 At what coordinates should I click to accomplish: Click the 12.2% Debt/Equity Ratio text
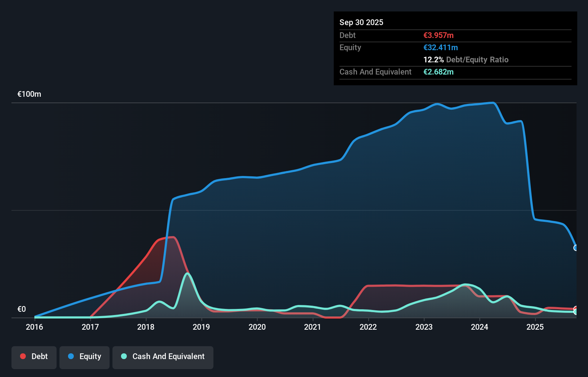[466, 59]
